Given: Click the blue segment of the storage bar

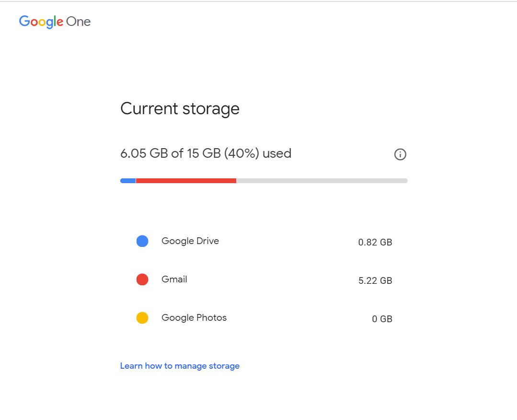Looking at the screenshot, I should (128, 180).
